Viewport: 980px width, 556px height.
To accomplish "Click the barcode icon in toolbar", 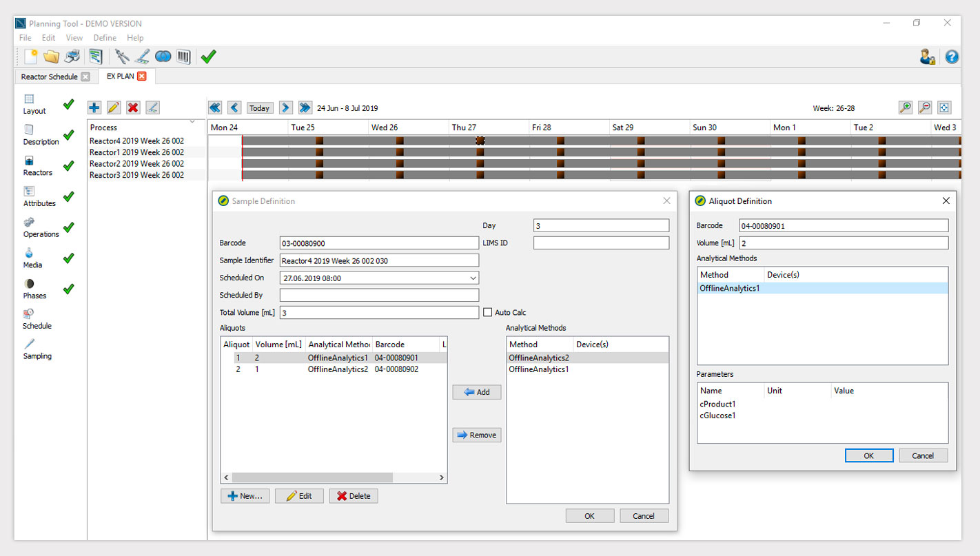I will 183,56.
